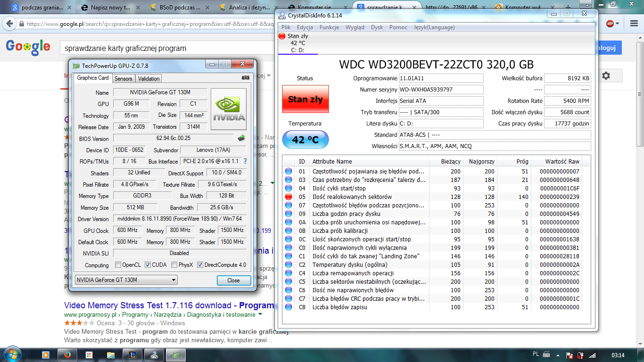Viewport: 644px width, 362px height.
Task: Enable the OpenCL checkbox in GPU-Z
Action: 118,265
